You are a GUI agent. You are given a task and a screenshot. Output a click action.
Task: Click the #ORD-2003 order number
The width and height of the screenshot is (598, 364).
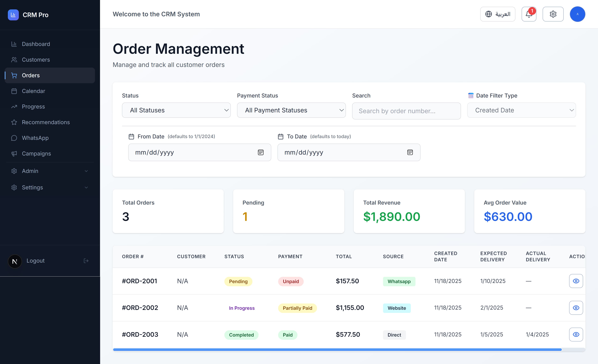[140, 334]
